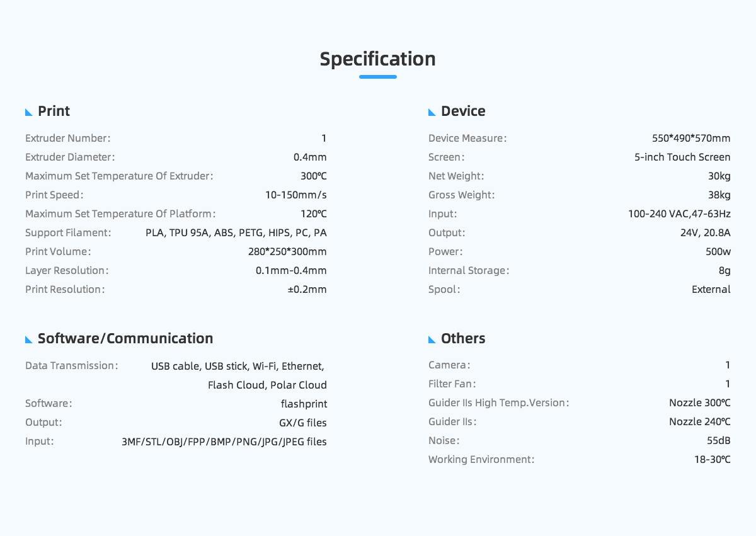Image resolution: width=756 pixels, height=536 pixels.
Task: Select the Print section heading
Action: click(54, 111)
